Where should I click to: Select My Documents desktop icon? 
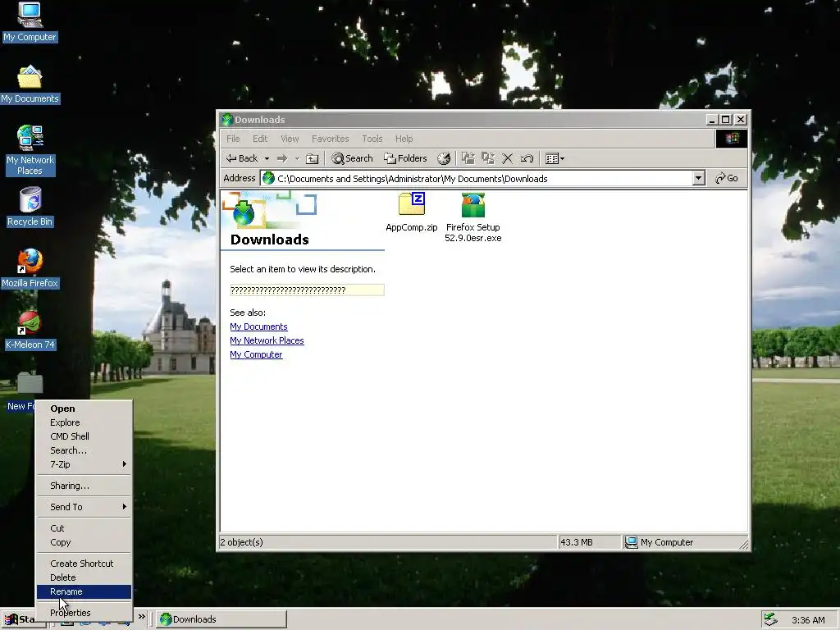pos(30,84)
